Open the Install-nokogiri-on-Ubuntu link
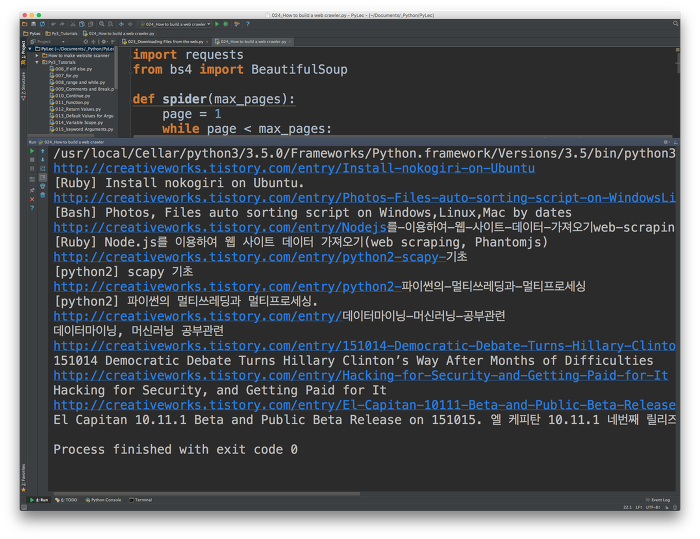Screen dimensions: 700x539 click(294, 168)
